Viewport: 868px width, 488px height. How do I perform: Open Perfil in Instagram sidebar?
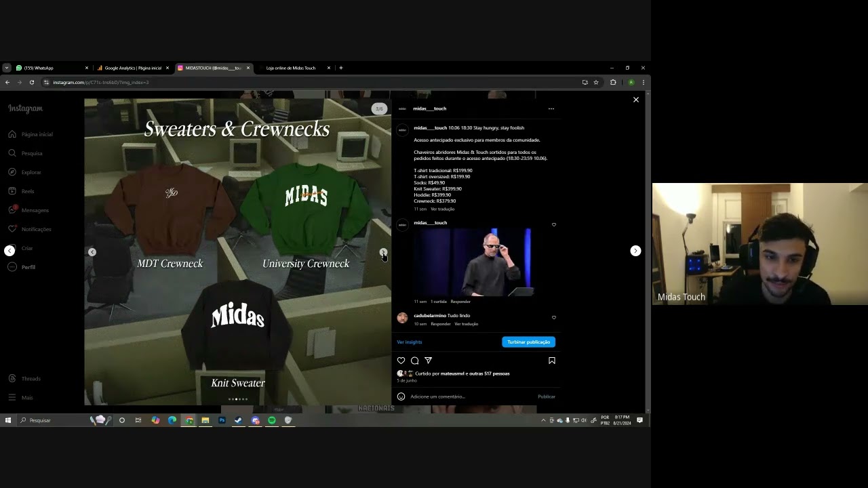click(22, 267)
